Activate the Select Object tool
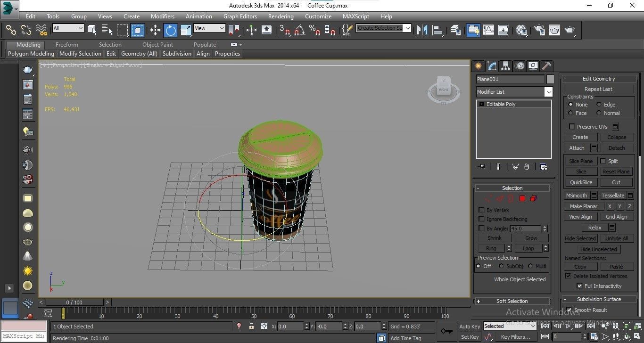 click(x=92, y=30)
